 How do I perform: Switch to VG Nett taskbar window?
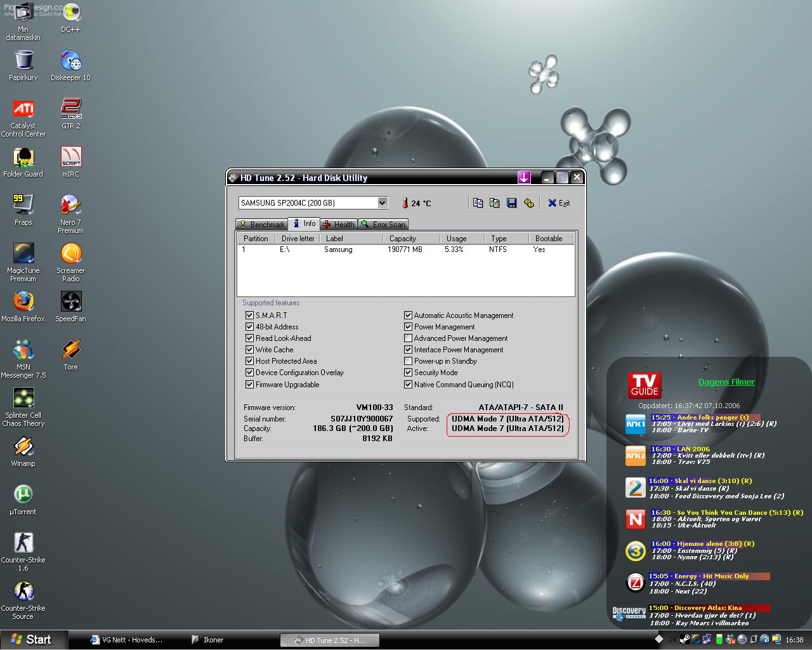[x=126, y=640]
